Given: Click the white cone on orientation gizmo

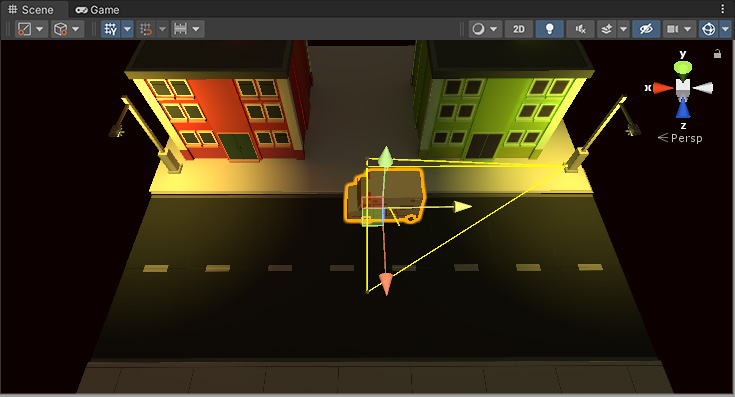Looking at the screenshot, I should tap(703, 88).
